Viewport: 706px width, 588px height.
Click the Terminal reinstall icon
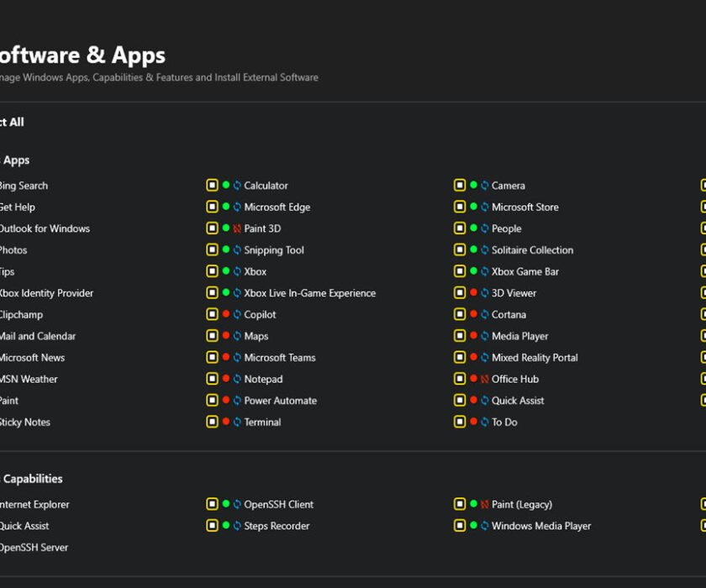pos(237,422)
